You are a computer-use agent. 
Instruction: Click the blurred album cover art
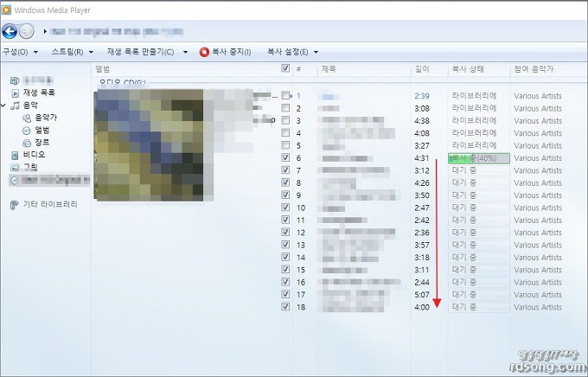(150, 145)
